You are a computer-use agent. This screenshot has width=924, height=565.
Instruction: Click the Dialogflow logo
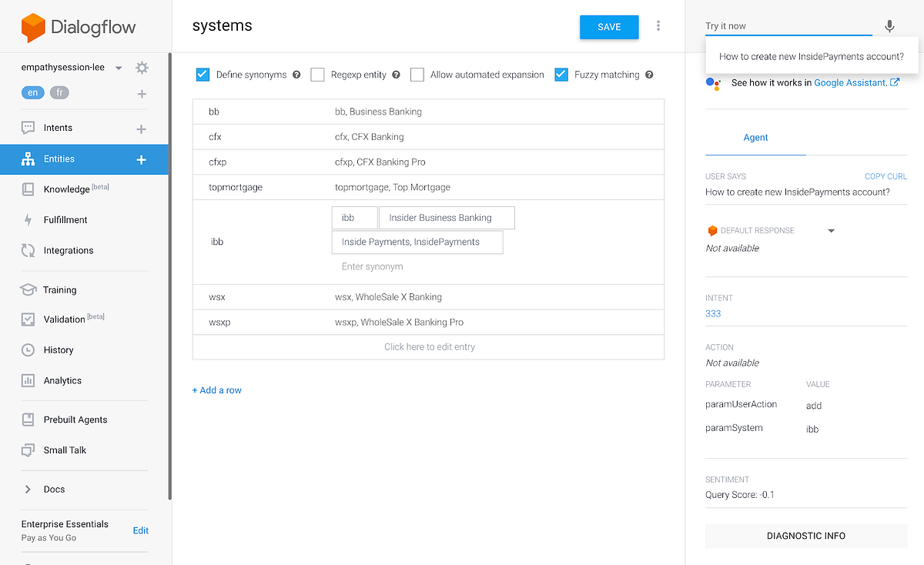(79, 28)
